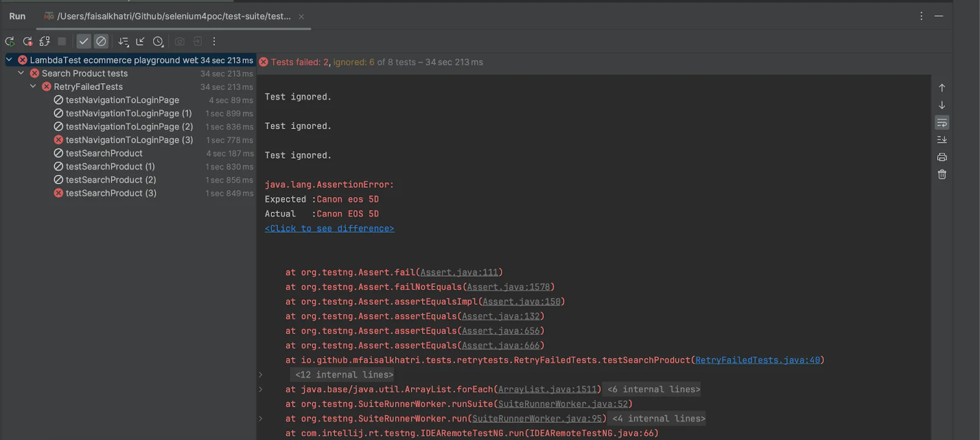Select the test-suite run tab
The height and width of the screenshot is (440, 980).
click(173, 17)
